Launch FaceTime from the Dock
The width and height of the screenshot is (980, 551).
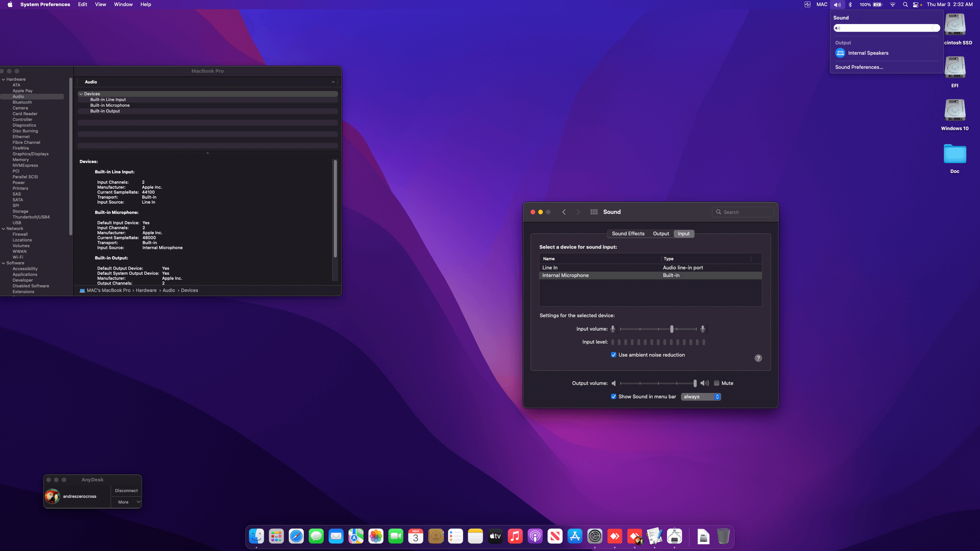click(396, 536)
